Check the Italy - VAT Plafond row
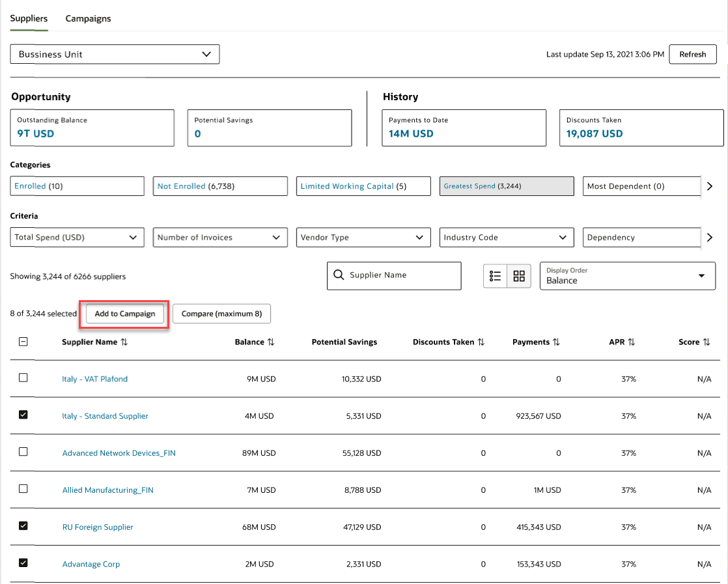Screen dimensions: 728x584 pos(23,378)
